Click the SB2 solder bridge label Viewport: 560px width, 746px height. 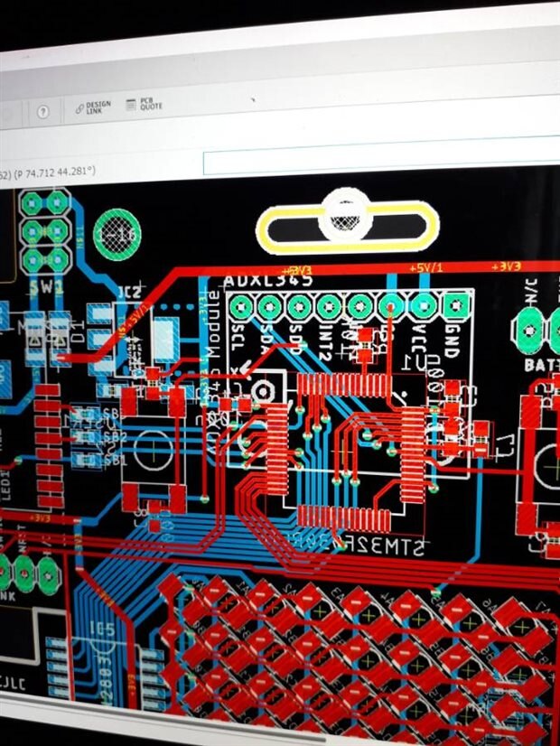point(117,436)
